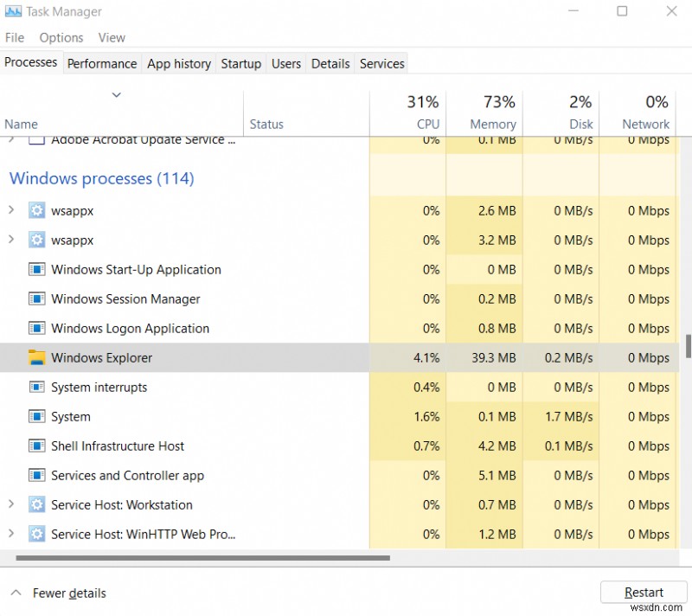Click the wsappx gear icon
This screenshot has height=616, width=692.
pos(36,210)
